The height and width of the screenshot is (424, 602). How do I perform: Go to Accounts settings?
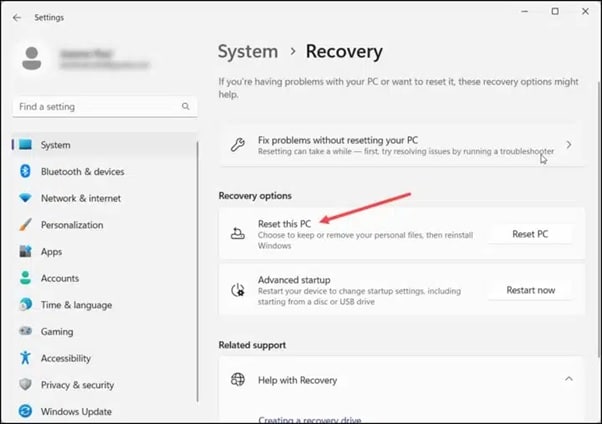(x=59, y=278)
